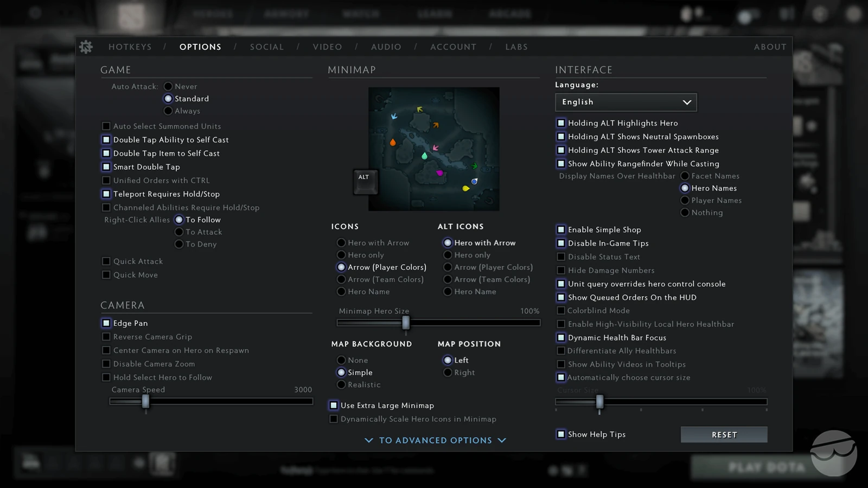Click the Cursor Size slider handle

(x=599, y=402)
